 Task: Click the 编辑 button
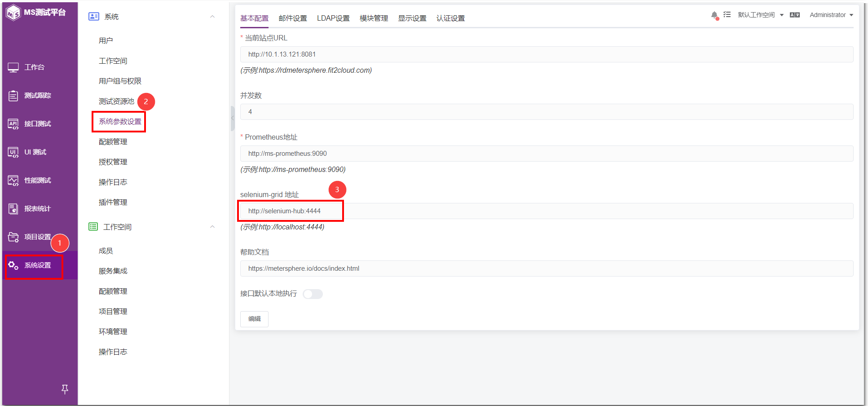254,319
